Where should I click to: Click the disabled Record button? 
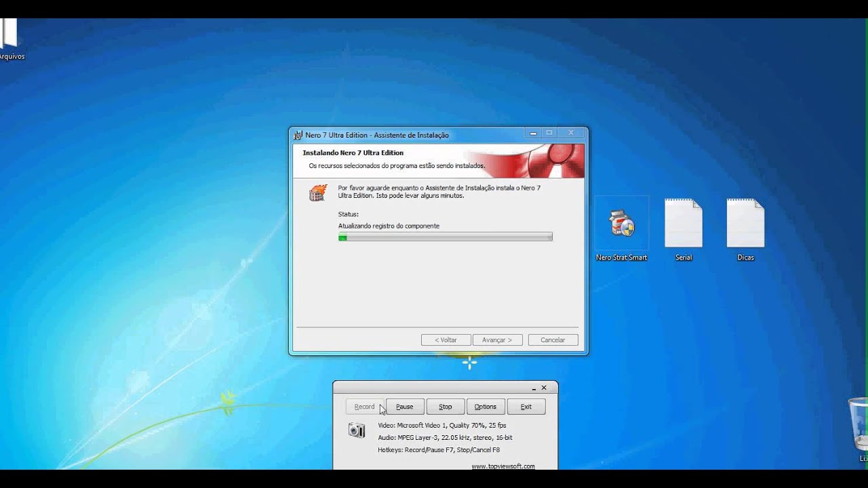coord(365,407)
